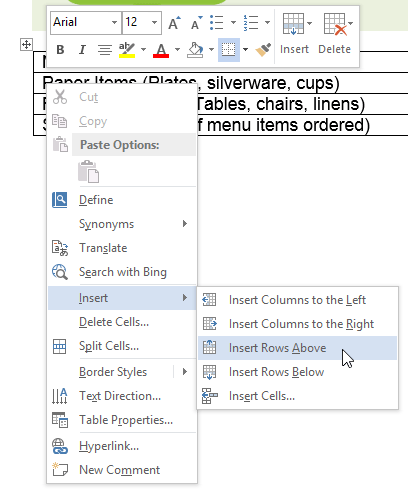The height and width of the screenshot is (490, 408).
Task: Open Text Direction... dialog
Action: pos(122,396)
